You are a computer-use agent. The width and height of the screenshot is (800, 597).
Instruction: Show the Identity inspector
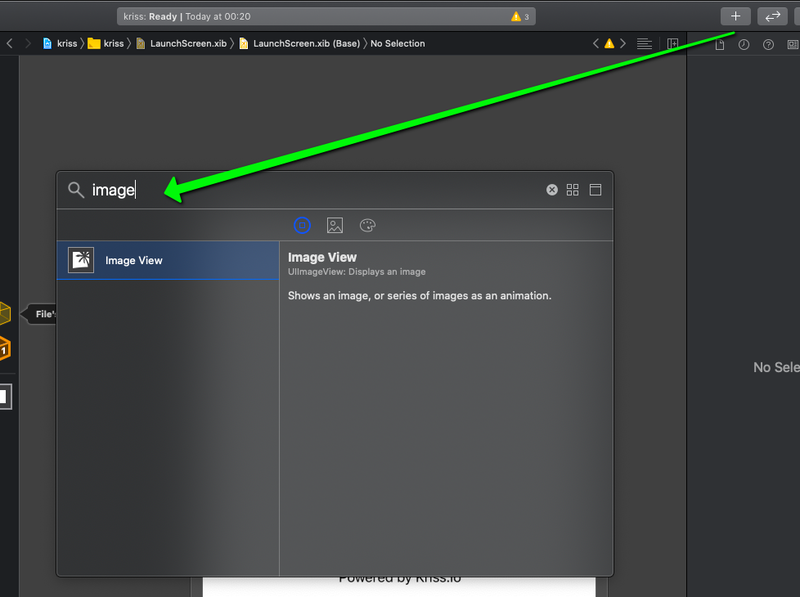(x=792, y=45)
